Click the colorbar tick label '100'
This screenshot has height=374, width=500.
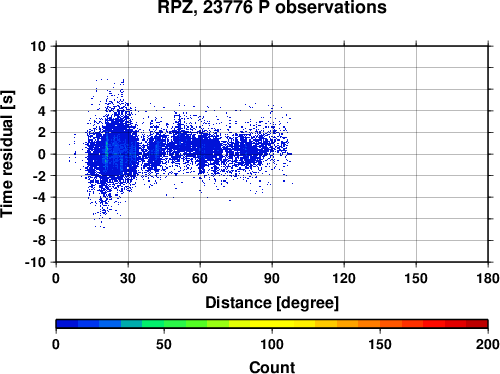pos(272,344)
